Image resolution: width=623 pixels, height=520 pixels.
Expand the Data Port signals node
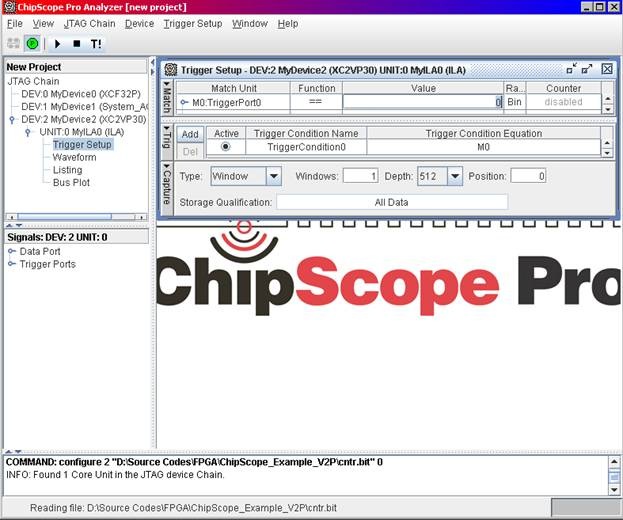pyautogui.click(x=12, y=251)
